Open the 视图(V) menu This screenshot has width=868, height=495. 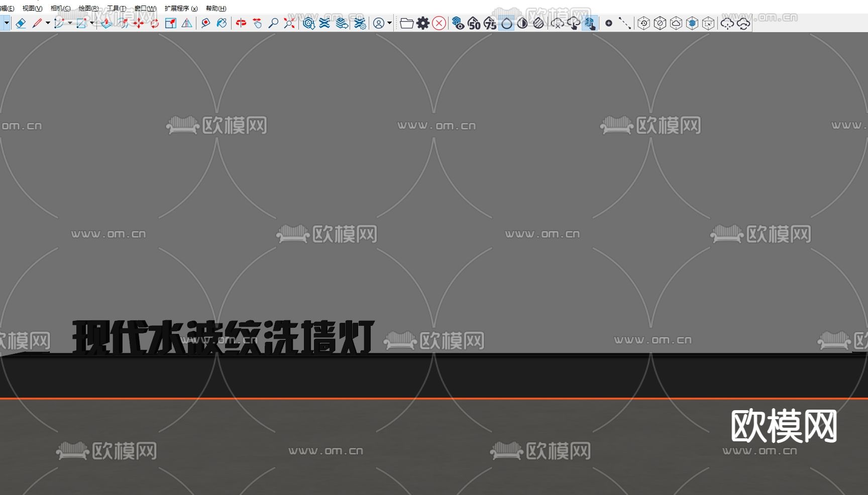click(x=32, y=9)
